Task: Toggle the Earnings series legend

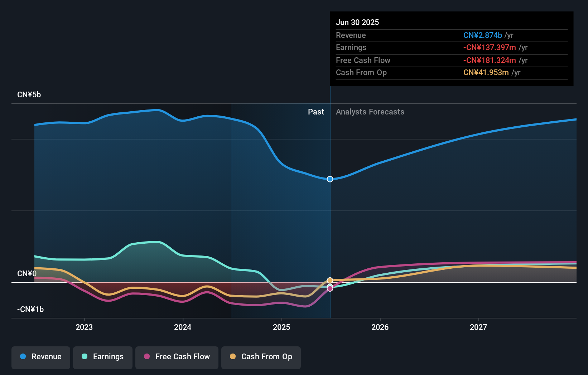Action: pyautogui.click(x=103, y=357)
